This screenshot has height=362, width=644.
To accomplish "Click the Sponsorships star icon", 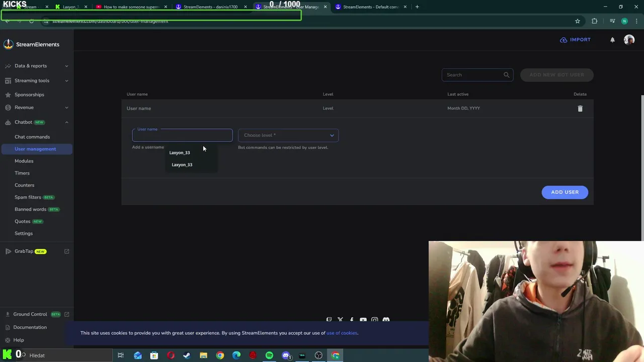I will point(8,95).
